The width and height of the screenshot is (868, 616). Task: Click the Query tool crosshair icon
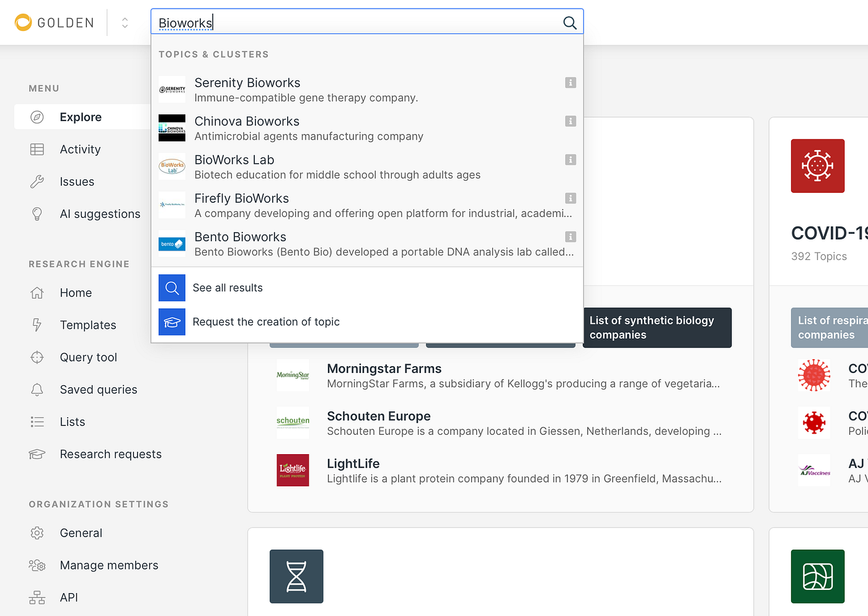click(37, 357)
